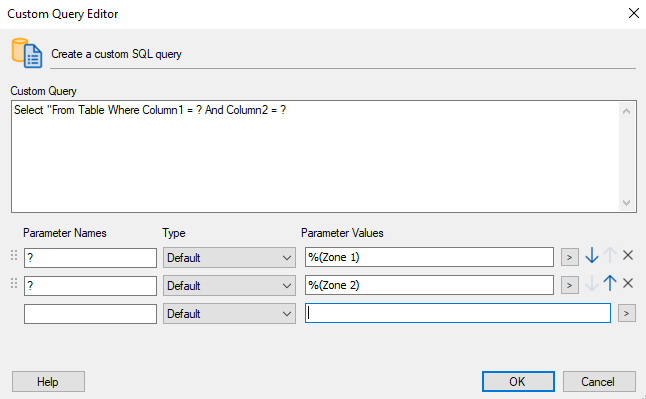The height and width of the screenshot is (399, 646).
Task: Click the Cancel button
Action: pyautogui.click(x=599, y=382)
